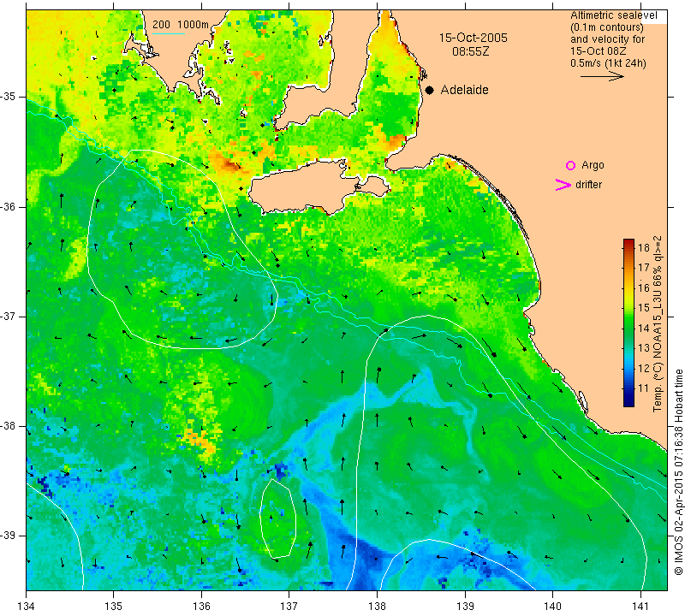Image resolution: width=685 pixels, height=616 pixels.
Task: Click the black Adelaide city marker dot
Action: click(x=430, y=91)
